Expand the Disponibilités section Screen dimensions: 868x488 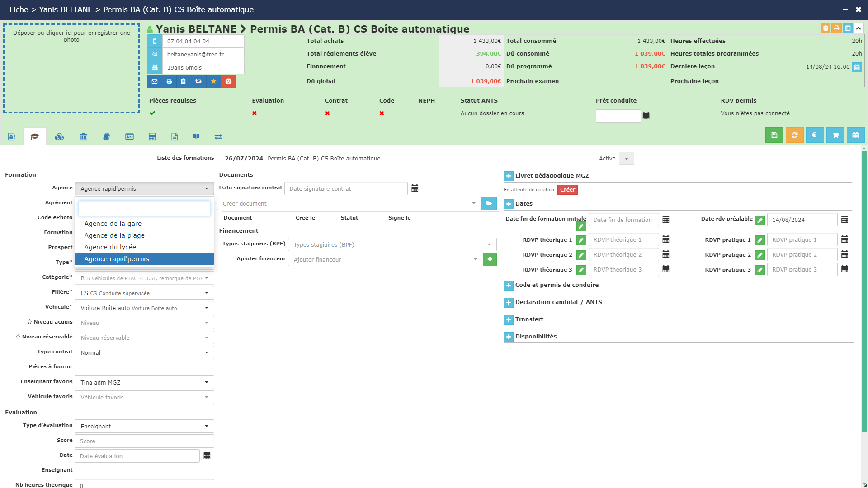coord(509,337)
